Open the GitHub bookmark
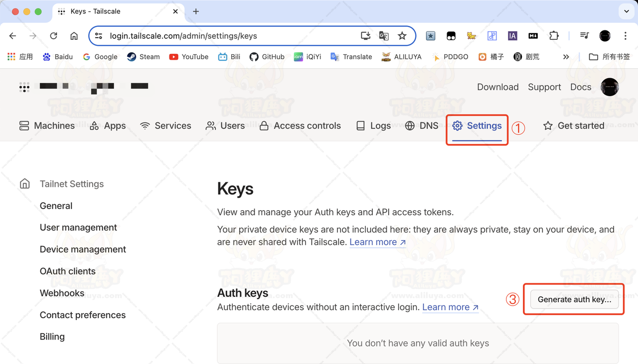 tap(267, 57)
